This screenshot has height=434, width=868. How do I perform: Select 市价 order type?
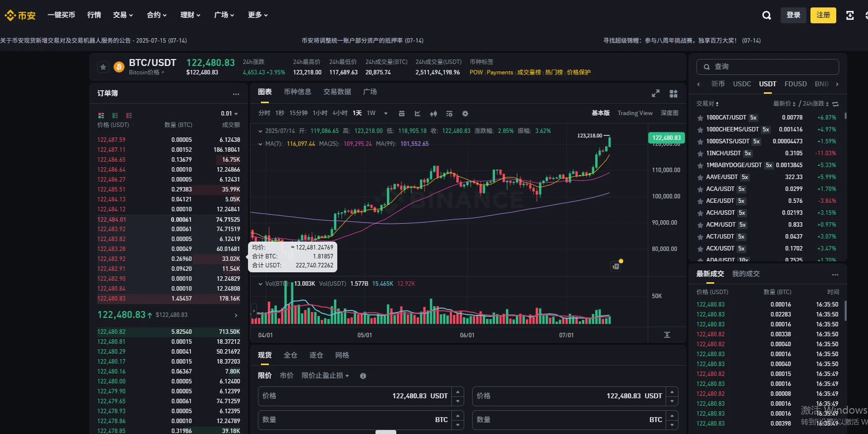pyautogui.click(x=287, y=375)
